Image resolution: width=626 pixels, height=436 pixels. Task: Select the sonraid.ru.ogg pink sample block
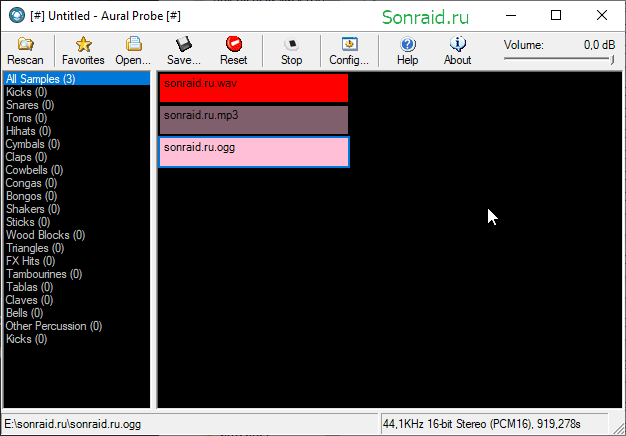[x=254, y=152]
